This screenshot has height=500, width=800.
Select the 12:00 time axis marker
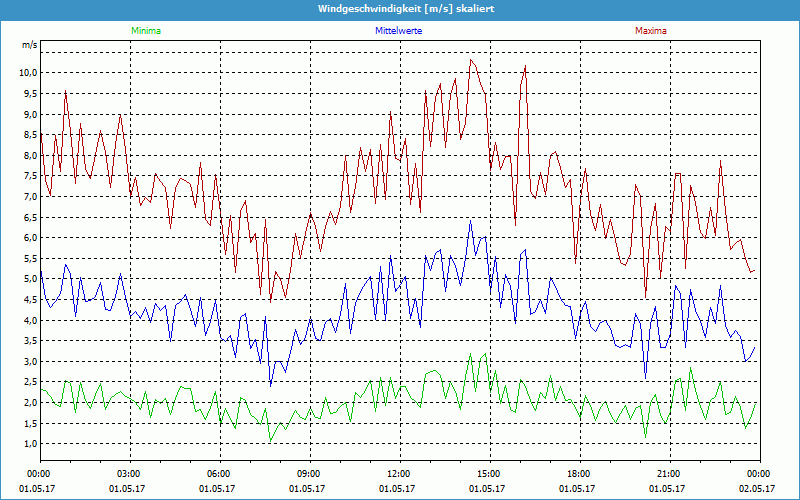[x=398, y=474]
